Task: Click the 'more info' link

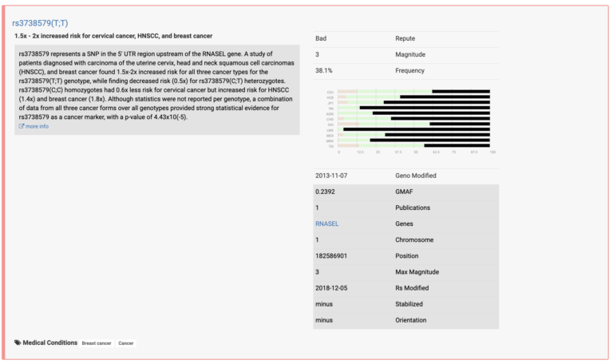Action: pos(37,126)
